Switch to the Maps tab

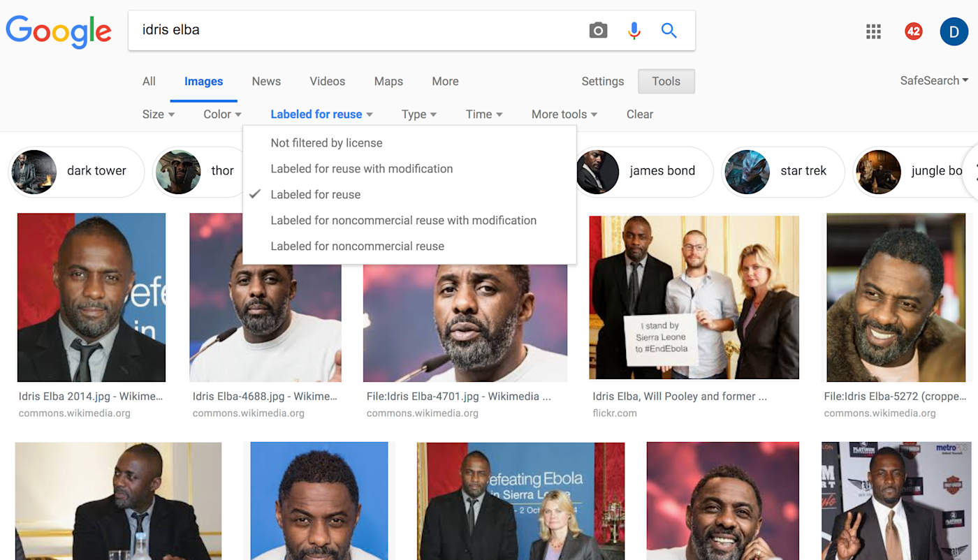pyautogui.click(x=388, y=82)
